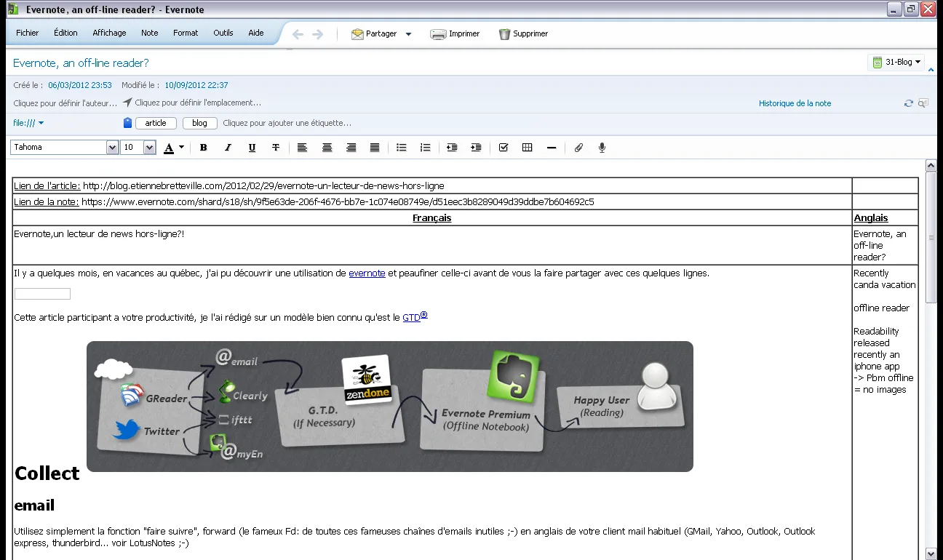Viewport: 943px width, 560px height.
Task: Follow the evernote hyperlink in the text
Action: [x=367, y=273]
